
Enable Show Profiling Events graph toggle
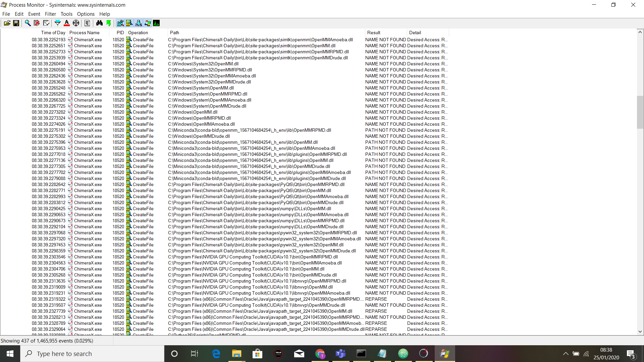156,23
